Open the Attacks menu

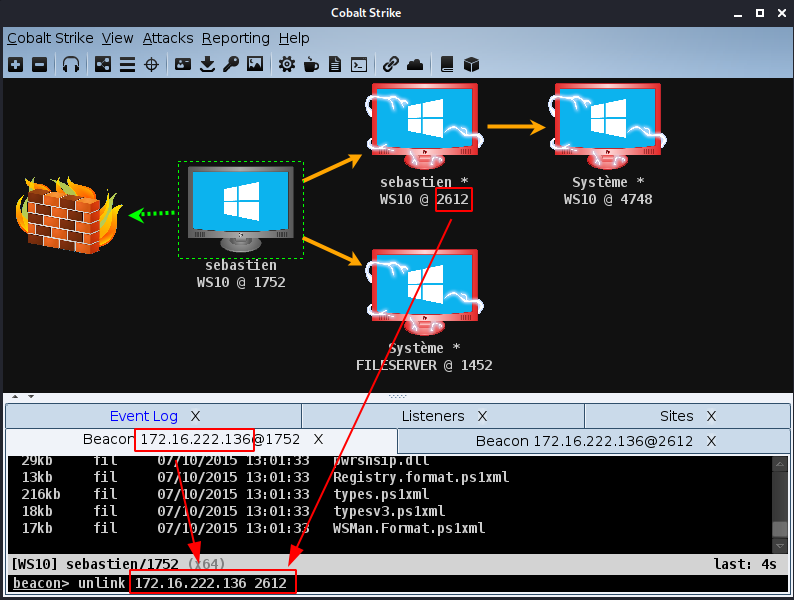(x=167, y=38)
